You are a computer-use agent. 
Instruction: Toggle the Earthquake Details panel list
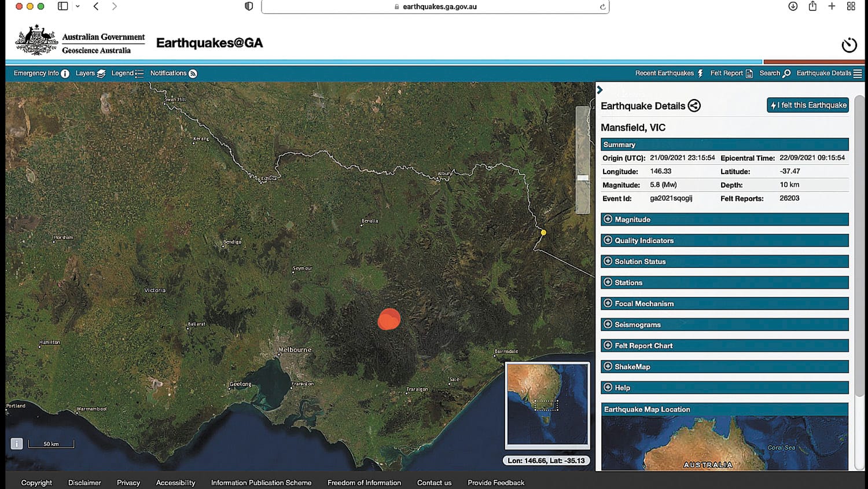(858, 73)
